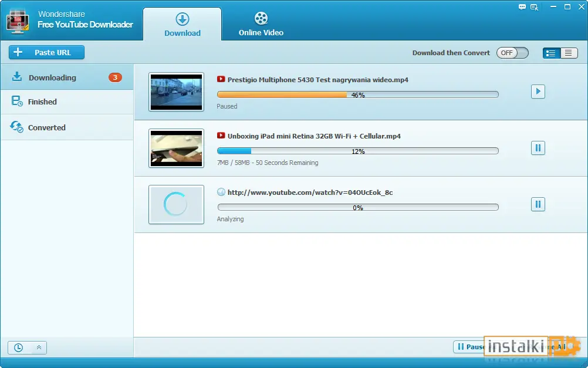Click the Online Video film reel icon
Screen dimensions: 588x368
pos(261,18)
